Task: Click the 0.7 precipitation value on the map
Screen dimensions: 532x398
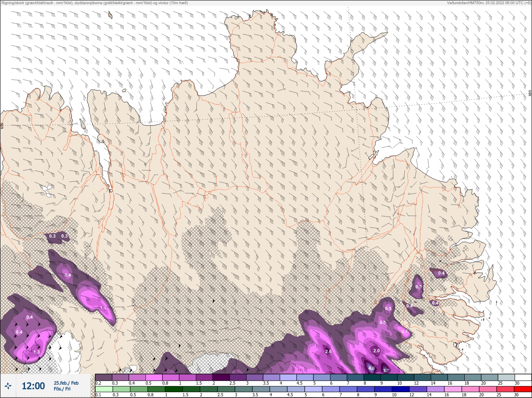Action: [x=405, y=332]
